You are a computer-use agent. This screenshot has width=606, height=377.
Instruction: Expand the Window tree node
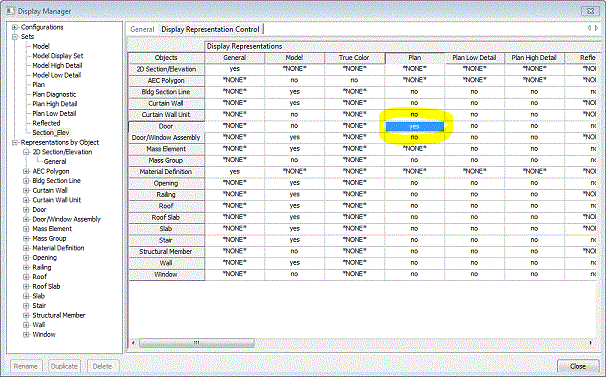(26, 335)
